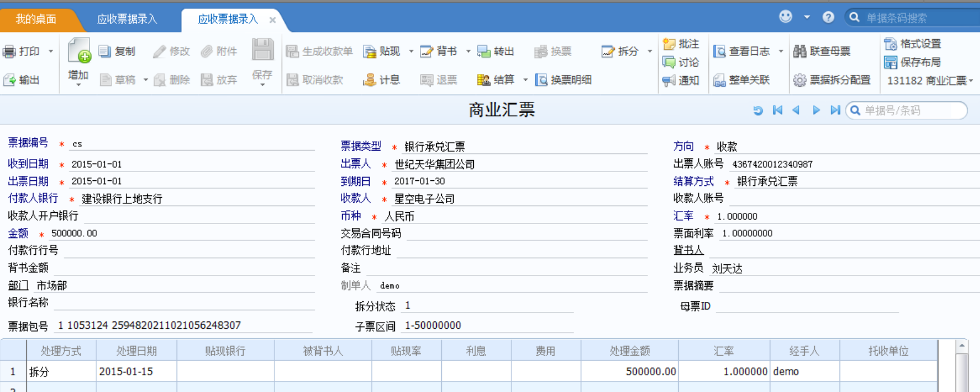
Task: Click the Endorse (背书) icon
Action: 427,52
